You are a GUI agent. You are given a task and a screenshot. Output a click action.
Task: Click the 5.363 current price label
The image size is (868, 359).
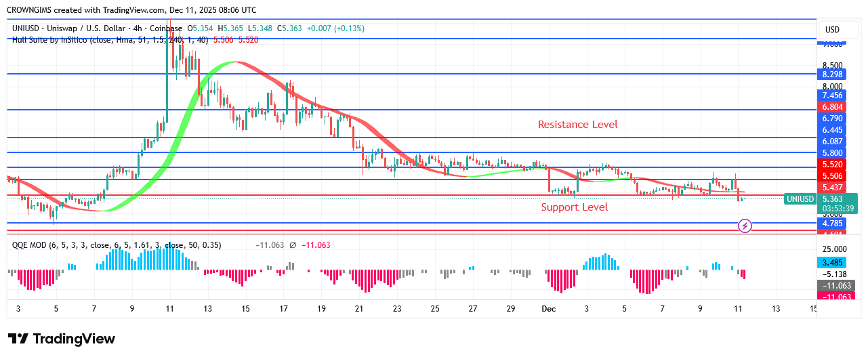point(832,199)
